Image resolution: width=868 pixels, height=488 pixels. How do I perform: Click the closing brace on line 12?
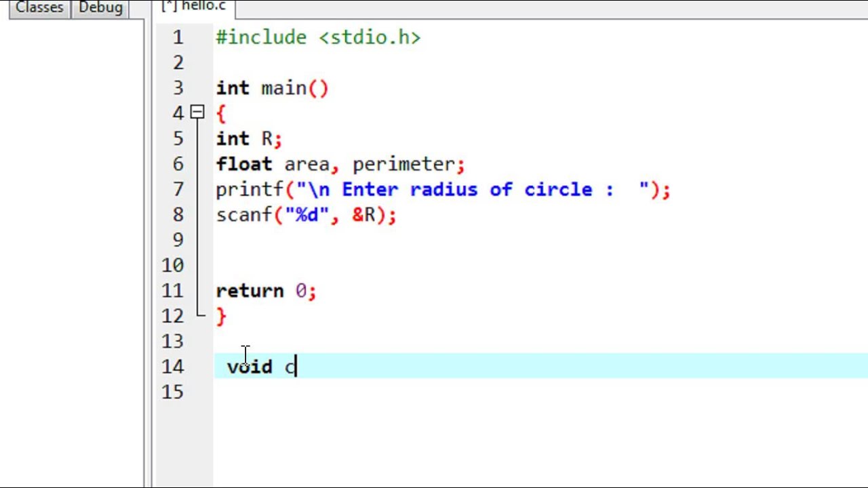(x=221, y=316)
